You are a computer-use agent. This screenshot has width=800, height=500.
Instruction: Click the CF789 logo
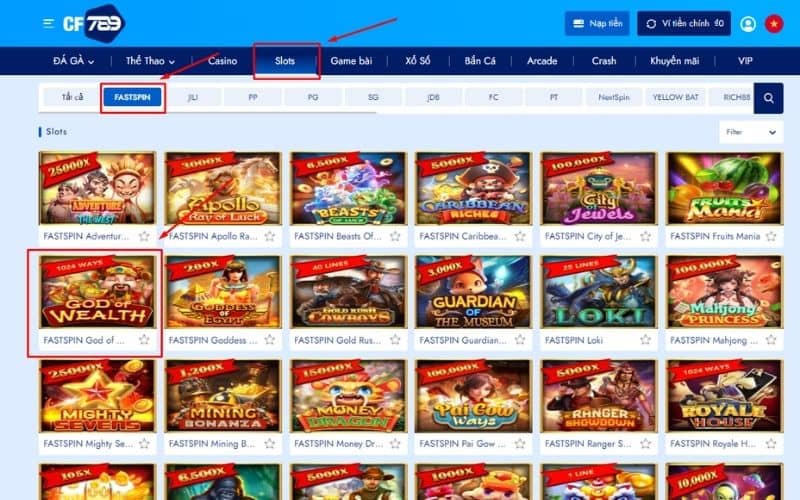pyautogui.click(x=94, y=23)
